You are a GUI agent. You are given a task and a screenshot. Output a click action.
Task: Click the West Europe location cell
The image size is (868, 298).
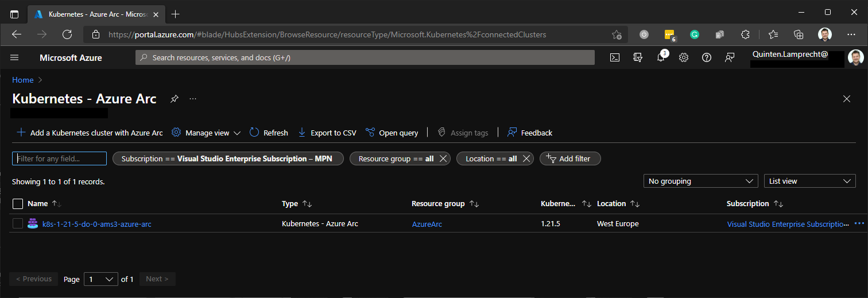tap(618, 224)
